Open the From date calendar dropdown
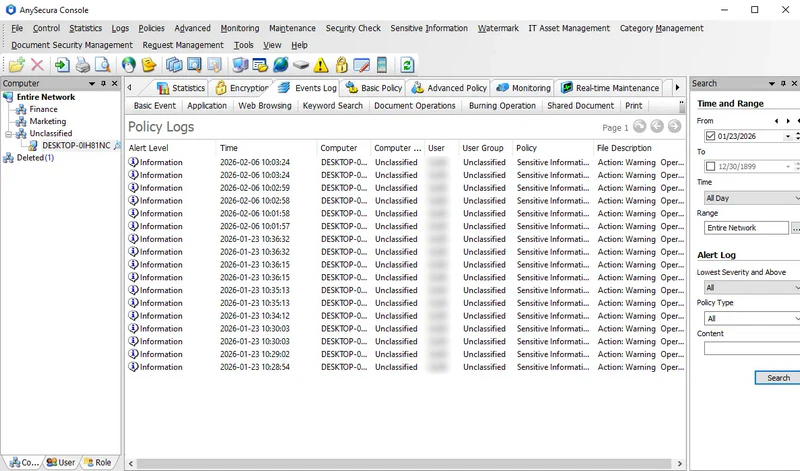800x471 pixels. point(788,136)
